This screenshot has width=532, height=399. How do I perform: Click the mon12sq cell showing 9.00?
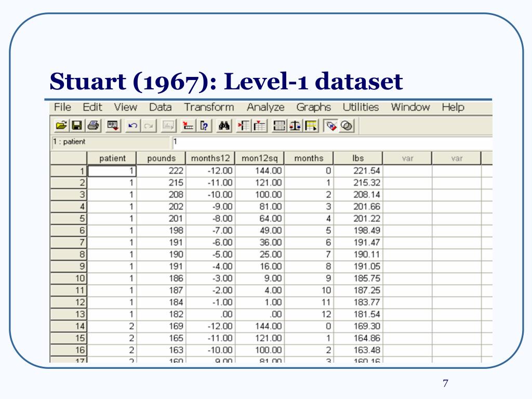[260, 278]
